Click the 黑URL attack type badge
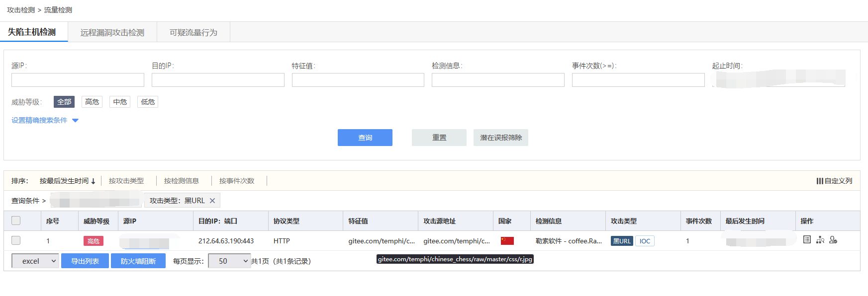 tap(621, 241)
